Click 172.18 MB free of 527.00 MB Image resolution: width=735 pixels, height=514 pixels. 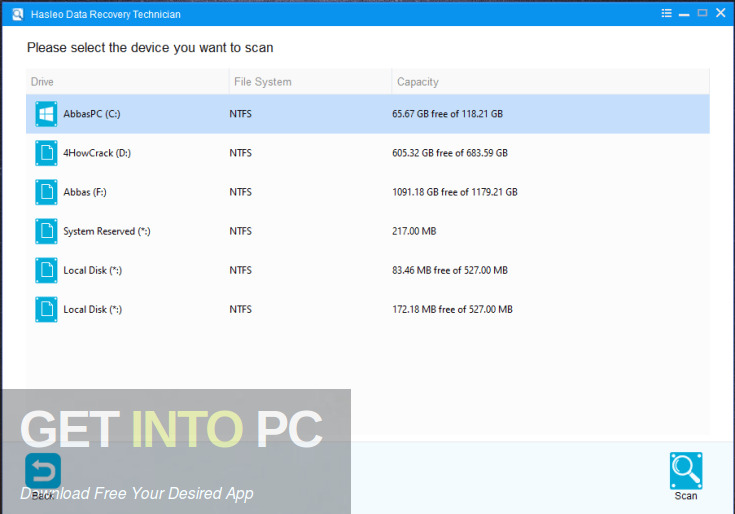[x=452, y=309]
